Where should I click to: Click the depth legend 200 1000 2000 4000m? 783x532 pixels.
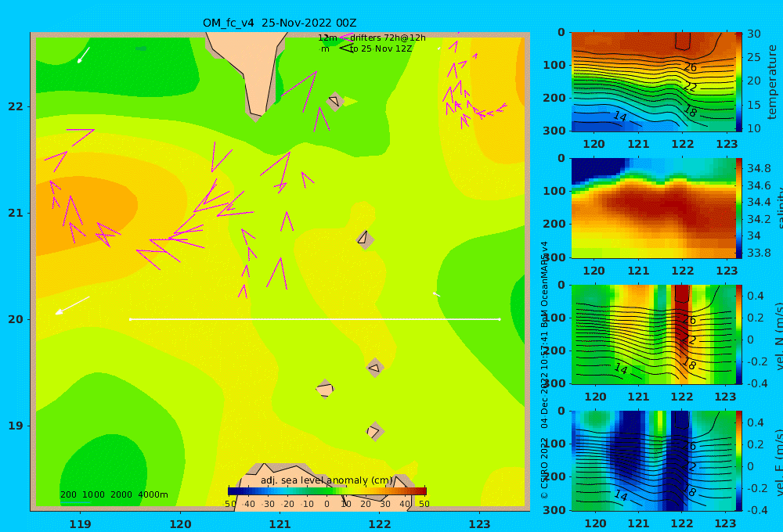click(x=114, y=494)
